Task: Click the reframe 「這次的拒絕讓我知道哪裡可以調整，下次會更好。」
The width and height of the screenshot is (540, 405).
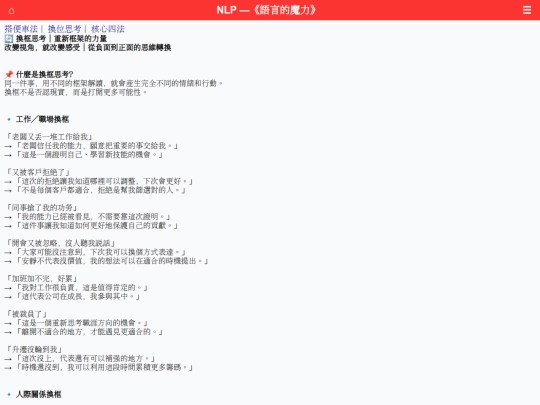Action: 104,181
